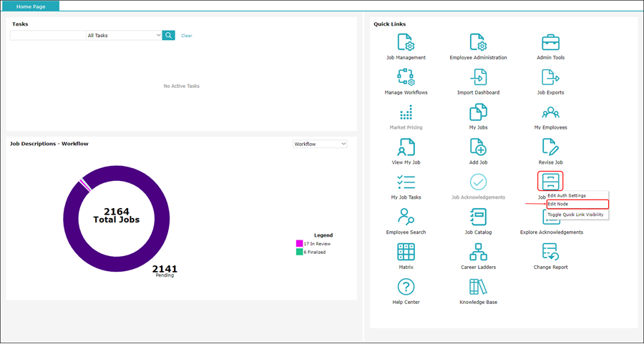Click into the Tasks search text field
The image size is (644, 344).
(x=47, y=35)
